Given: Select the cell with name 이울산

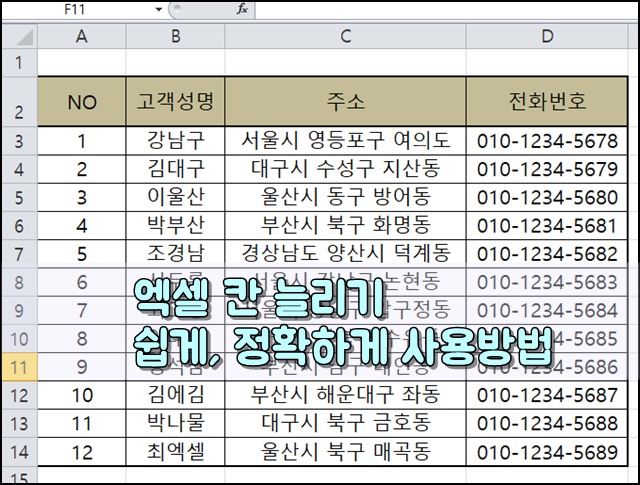Looking at the screenshot, I should click(x=176, y=197).
